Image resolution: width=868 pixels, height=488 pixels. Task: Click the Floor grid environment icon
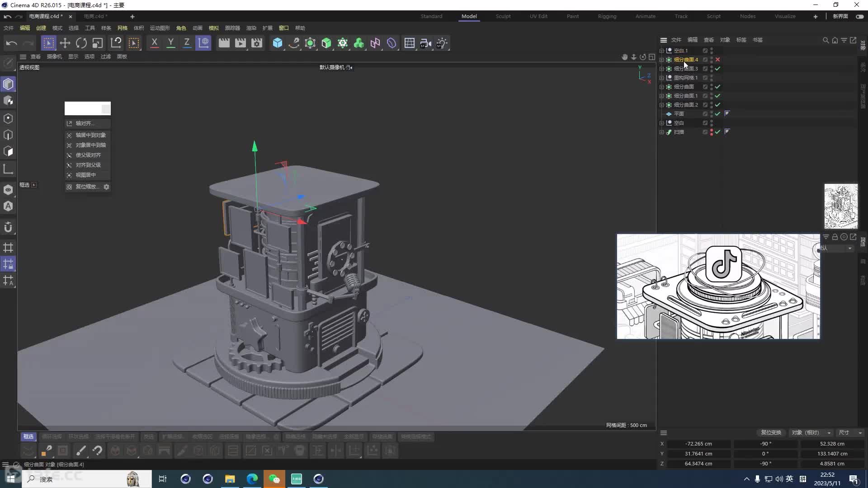pos(410,43)
